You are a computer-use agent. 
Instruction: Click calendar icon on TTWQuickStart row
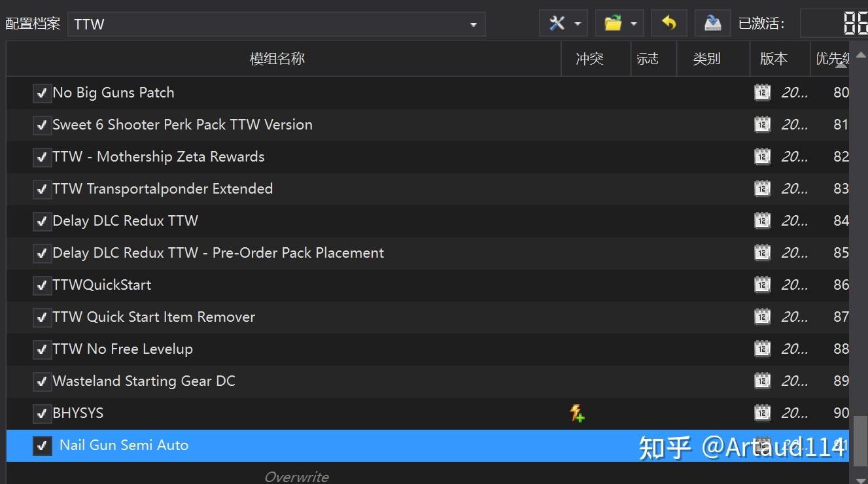click(762, 285)
